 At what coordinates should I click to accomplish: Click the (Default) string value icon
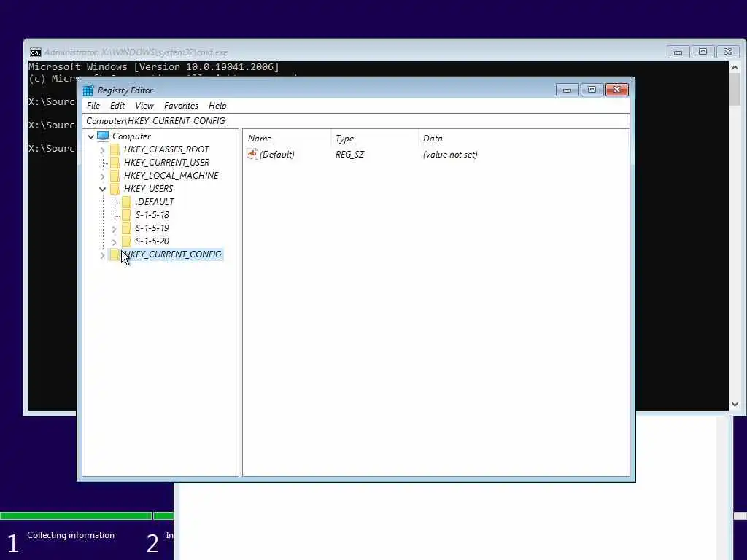tap(252, 154)
